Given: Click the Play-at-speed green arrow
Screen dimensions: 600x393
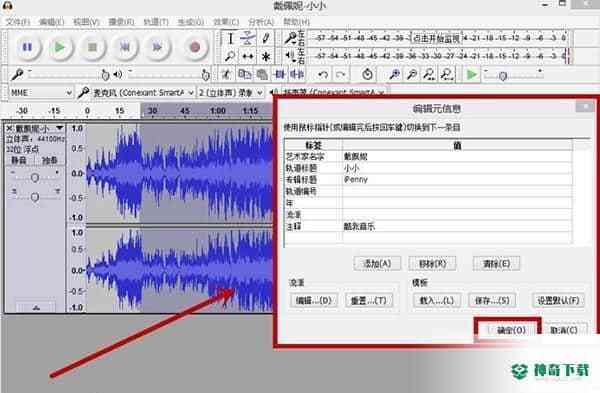Looking at the screenshot, I should pyautogui.click(x=472, y=74).
